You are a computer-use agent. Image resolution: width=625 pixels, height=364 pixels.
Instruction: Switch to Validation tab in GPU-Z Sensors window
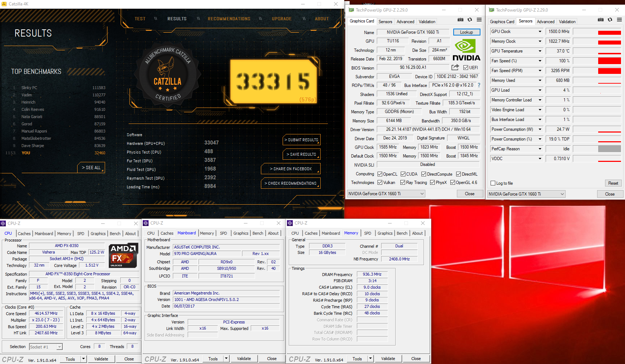[x=567, y=22]
